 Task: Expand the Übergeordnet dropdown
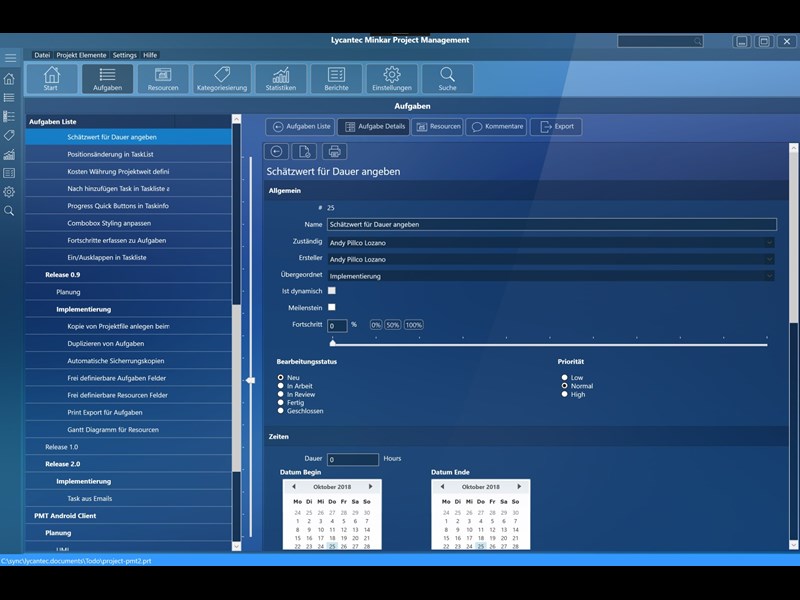point(551,276)
